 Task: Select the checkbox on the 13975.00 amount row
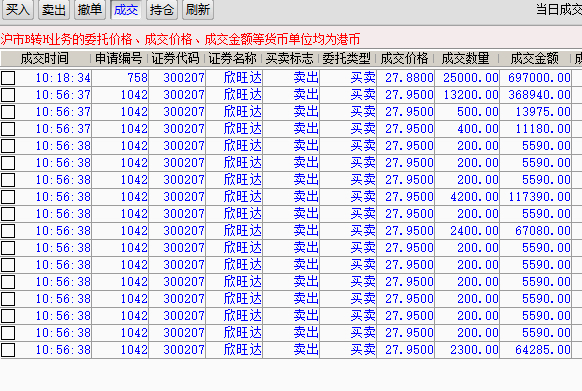8,112
